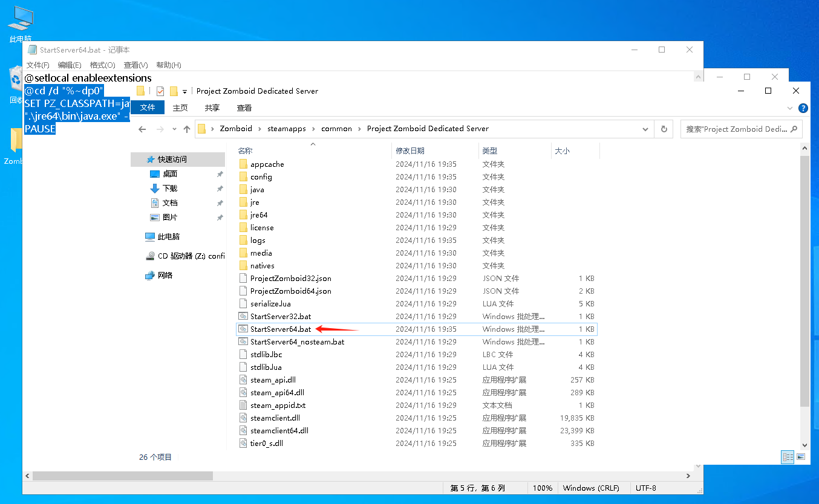819x504 pixels.
Task: Select StartServer64_nosteam.bat file name
Action: (x=297, y=342)
